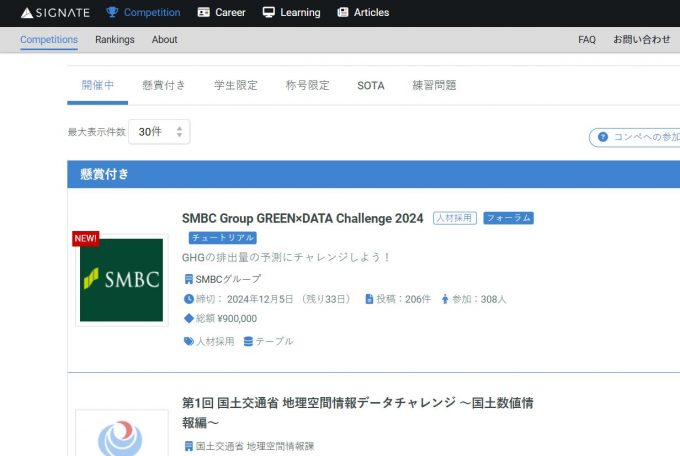
Task: Open the 30件 display count dropdown
Action: (x=159, y=131)
